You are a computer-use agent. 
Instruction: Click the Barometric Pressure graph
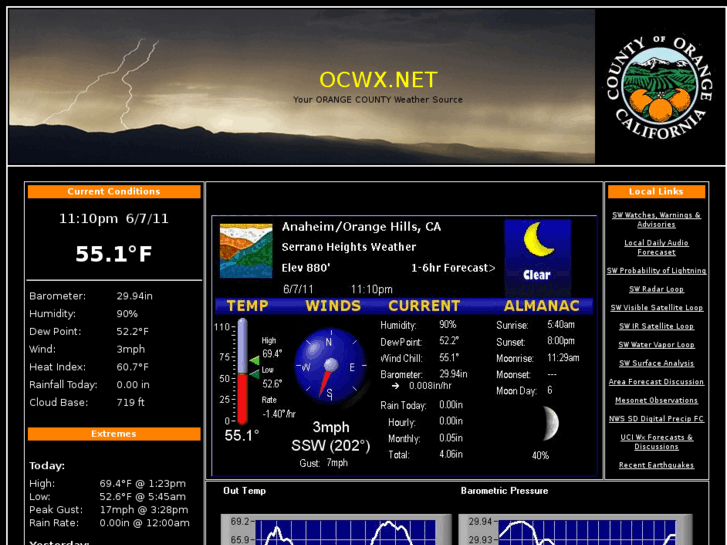(x=575, y=529)
